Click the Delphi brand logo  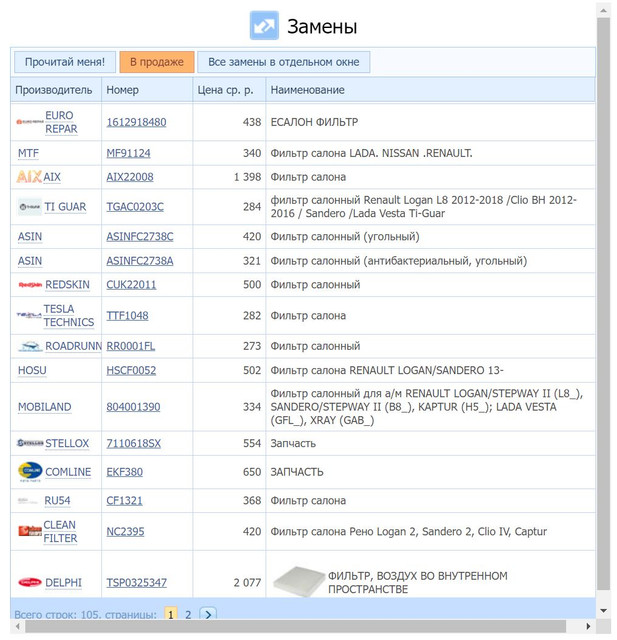pos(30,582)
